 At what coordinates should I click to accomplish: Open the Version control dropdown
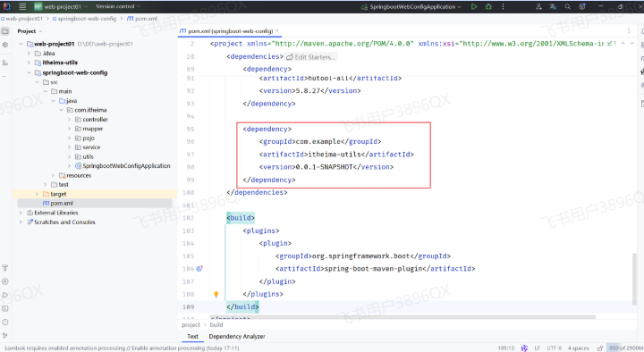point(118,6)
